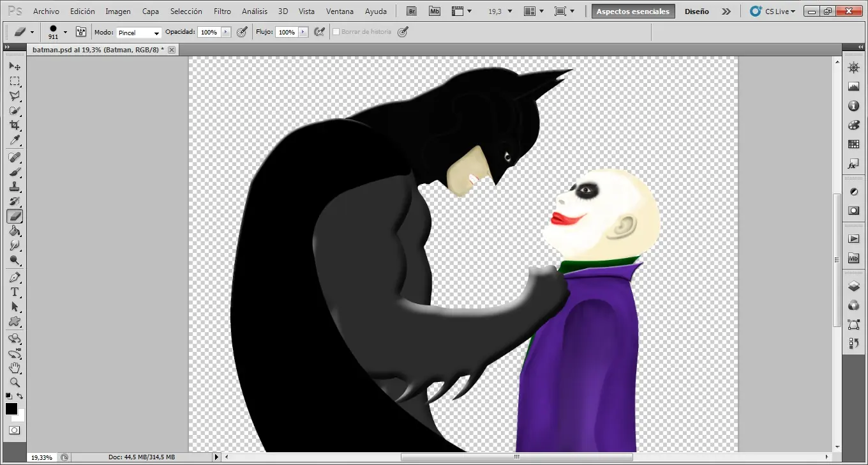Open the Info panel from the side dock
The height and width of the screenshot is (465, 868).
[x=853, y=106]
